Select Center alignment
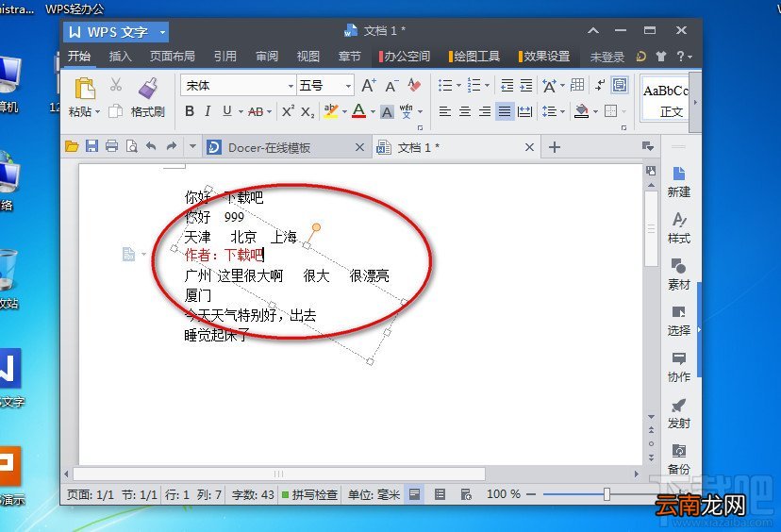781x532 pixels. 465,111
